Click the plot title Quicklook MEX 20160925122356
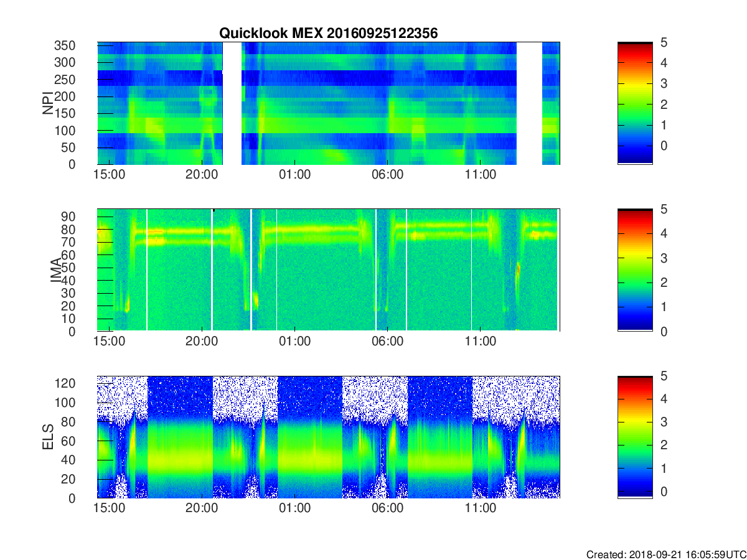 coord(328,34)
